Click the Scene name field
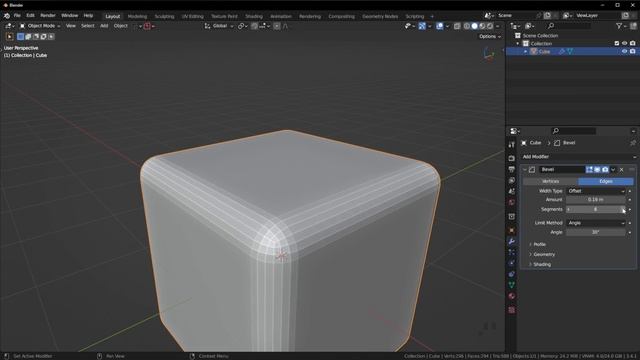 [515, 16]
